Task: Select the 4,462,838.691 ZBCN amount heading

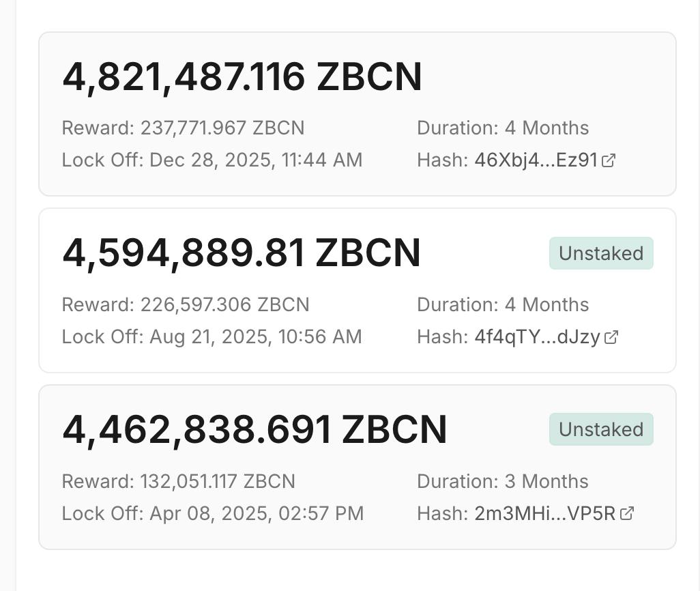Action: click(254, 430)
